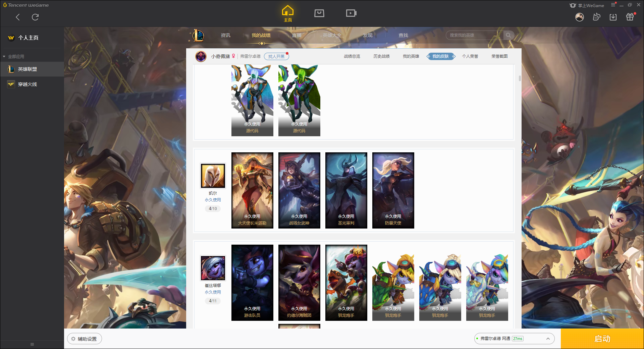This screenshot has width=644, height=349.
Task: Open the 战绩总览 sub-tab
Action: tap(352, 56)
